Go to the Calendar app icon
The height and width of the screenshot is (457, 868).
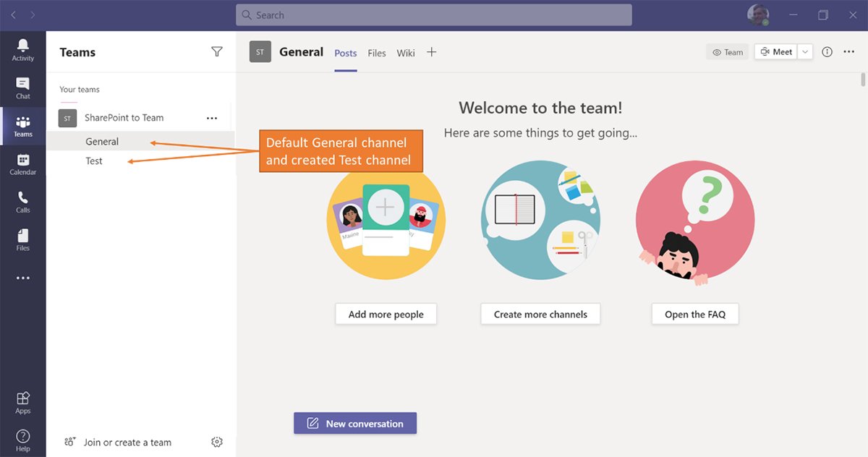click(x=23, y=164)
